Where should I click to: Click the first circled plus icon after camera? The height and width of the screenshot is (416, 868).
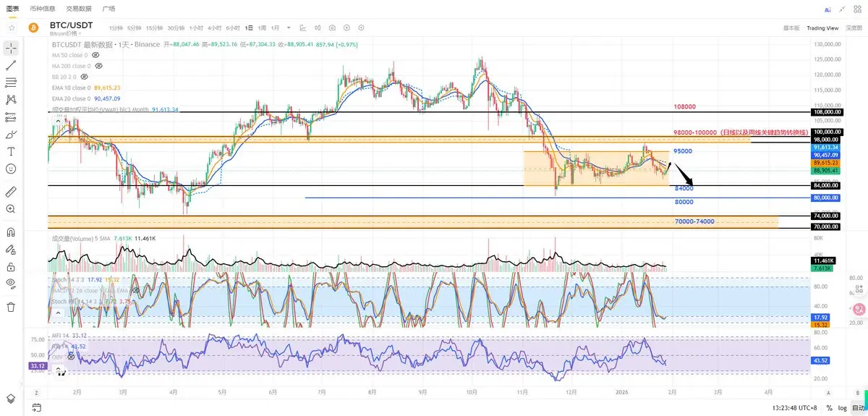(346, 27)
